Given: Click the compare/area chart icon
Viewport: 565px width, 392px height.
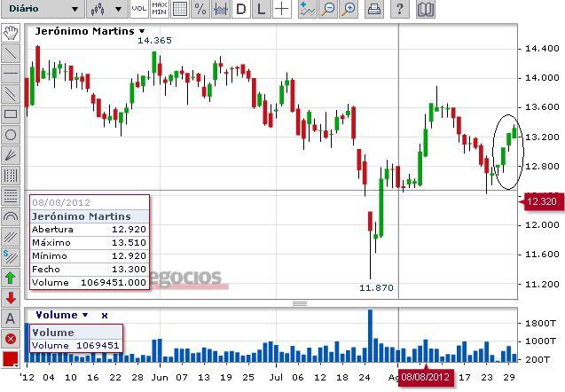Looking at the screenshot, I should 221,9.
